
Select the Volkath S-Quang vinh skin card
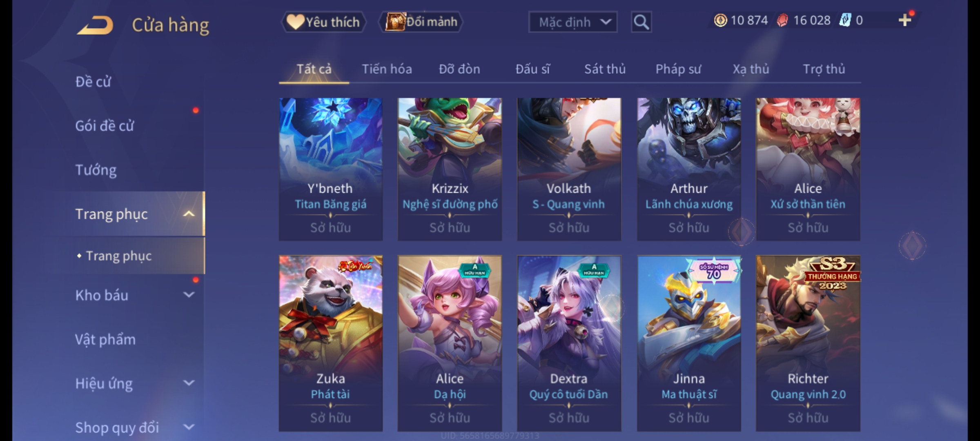pos(569,169)
